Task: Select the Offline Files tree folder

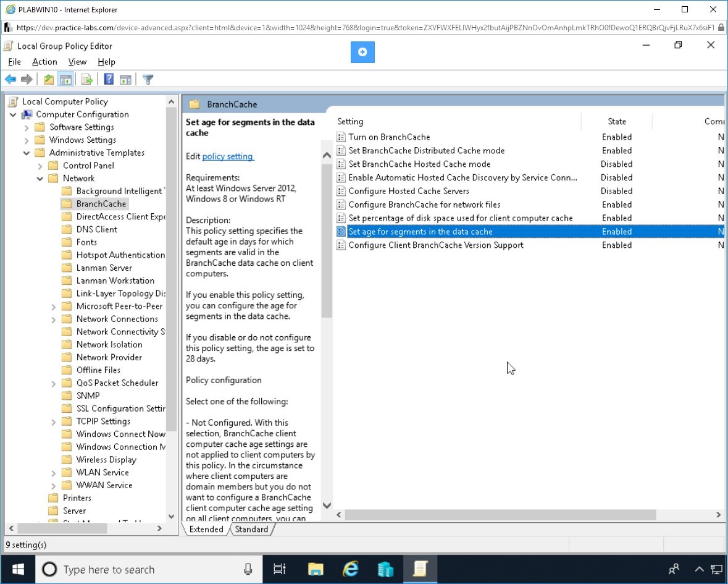Action: click(98, 370)
